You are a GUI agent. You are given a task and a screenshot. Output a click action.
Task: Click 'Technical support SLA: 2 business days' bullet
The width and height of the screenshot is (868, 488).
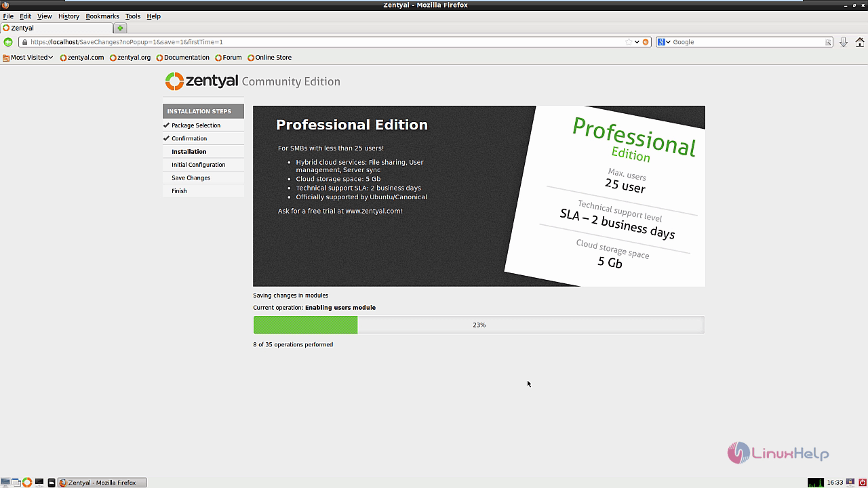358,188
